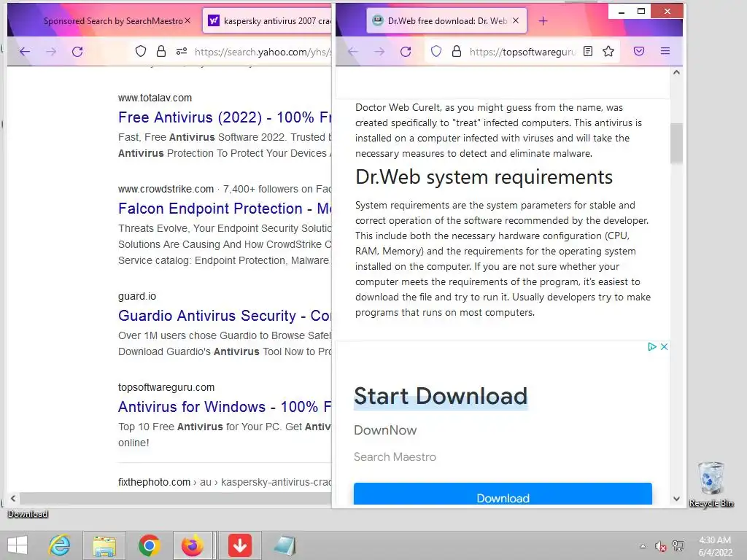This screenshot has height=560, width=747.
Task: Reload the Yahoo search page
Action: point(77,52)
